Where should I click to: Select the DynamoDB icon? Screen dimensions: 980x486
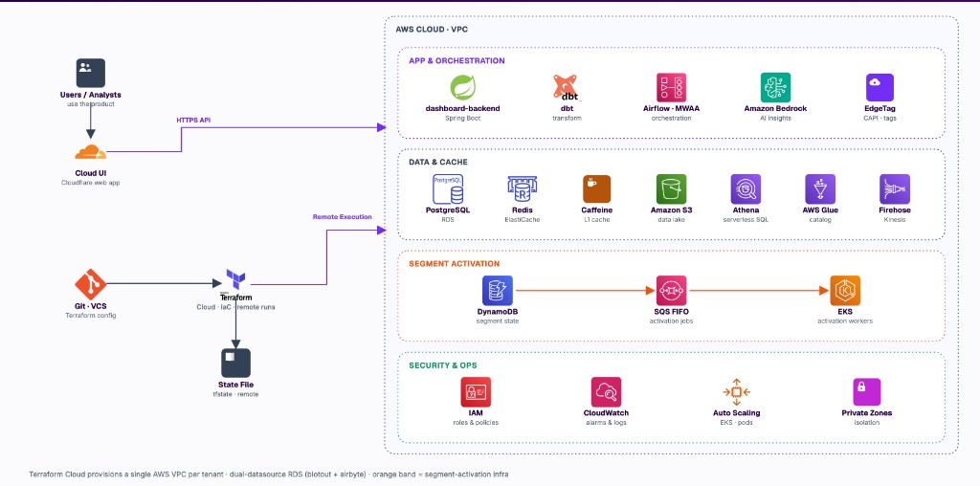click(498, 291)
